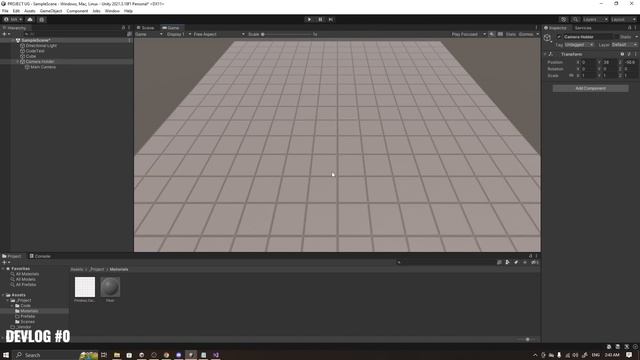Open the Display 1 dropdown
Viewport: 640px width, 360px height.
[x=178, y=34]
